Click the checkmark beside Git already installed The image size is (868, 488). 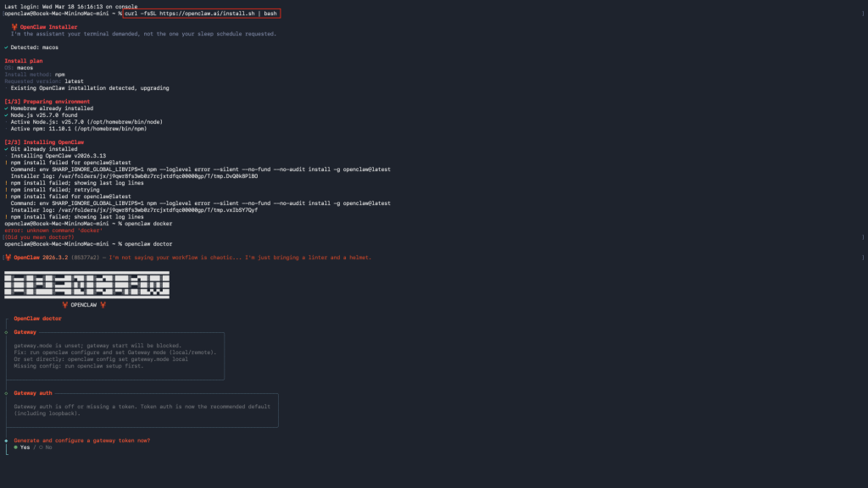pyautogui.click(x=6, y=149)
